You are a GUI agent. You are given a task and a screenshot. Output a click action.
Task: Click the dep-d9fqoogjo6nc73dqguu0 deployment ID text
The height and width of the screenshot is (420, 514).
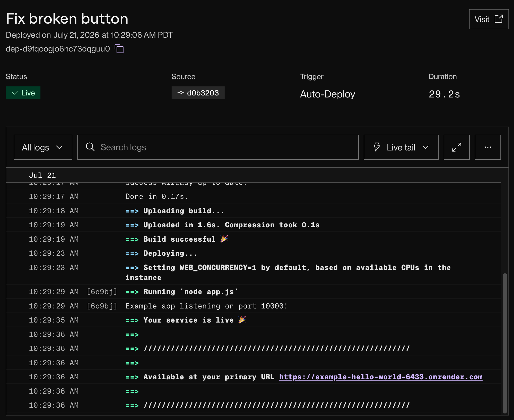[58, 49]
